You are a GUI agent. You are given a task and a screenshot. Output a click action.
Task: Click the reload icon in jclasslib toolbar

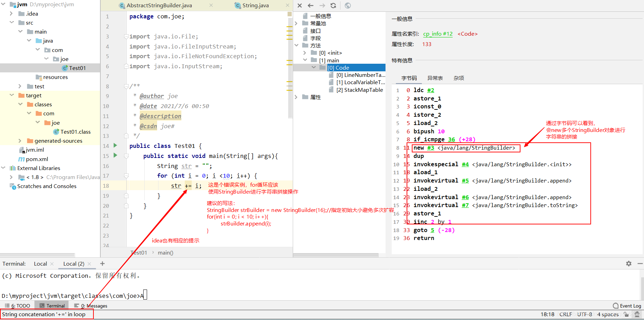tap(333, 6)
